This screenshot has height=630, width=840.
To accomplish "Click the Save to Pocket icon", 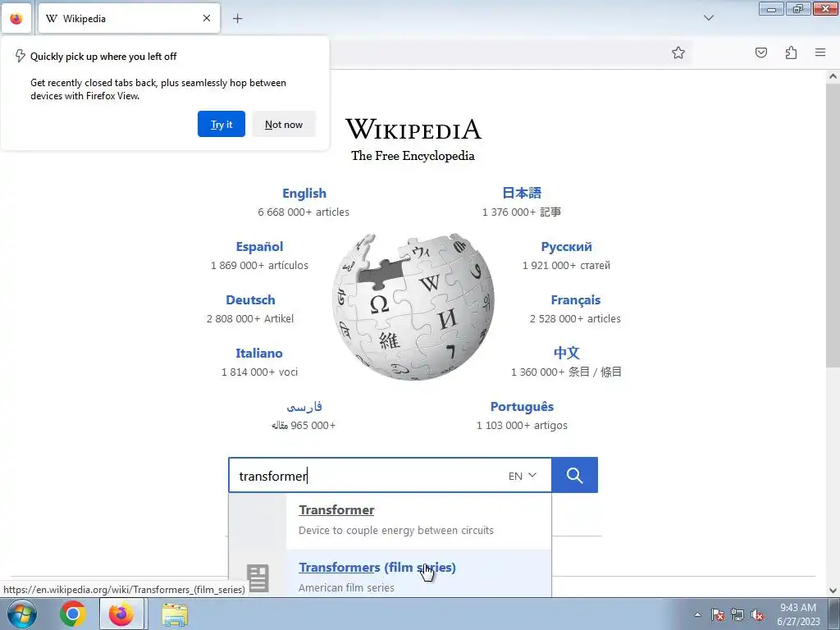I will coord(760,52).
